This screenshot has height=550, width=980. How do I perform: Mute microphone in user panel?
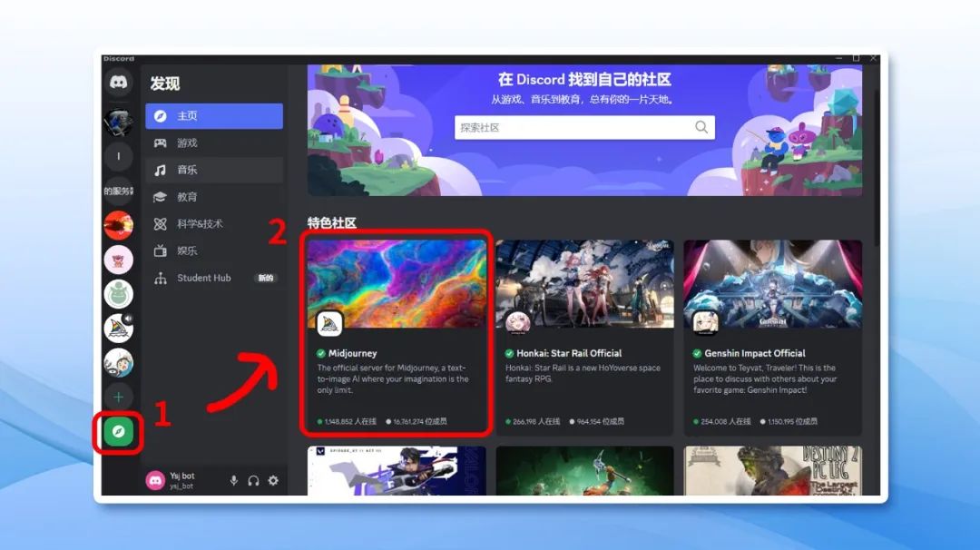pos(234,481)
